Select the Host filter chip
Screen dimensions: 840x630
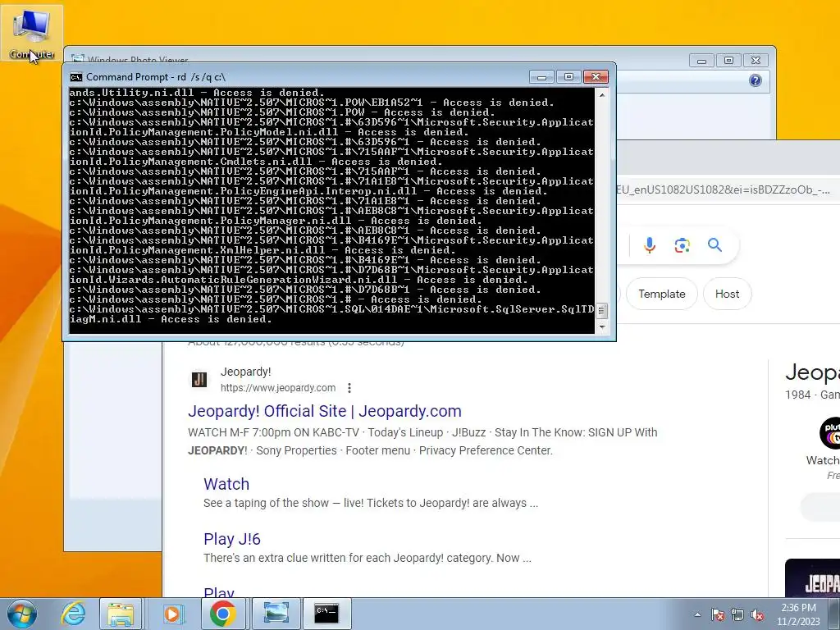(x=727, y=294)
